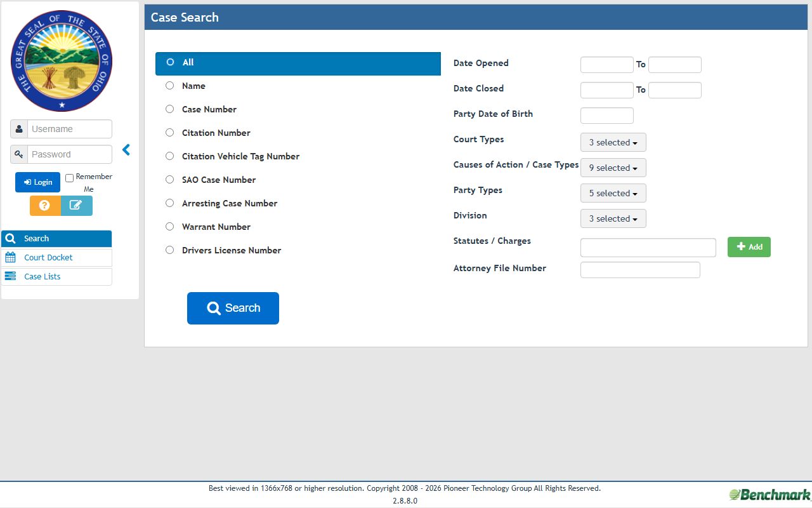Click the Attorney File Number field

pyautogui.click(x=640, y=270)
